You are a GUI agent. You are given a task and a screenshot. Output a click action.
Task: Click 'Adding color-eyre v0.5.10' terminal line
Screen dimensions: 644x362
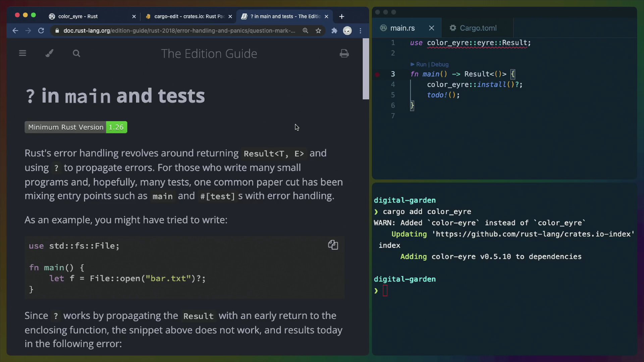[x=491, y=257]
